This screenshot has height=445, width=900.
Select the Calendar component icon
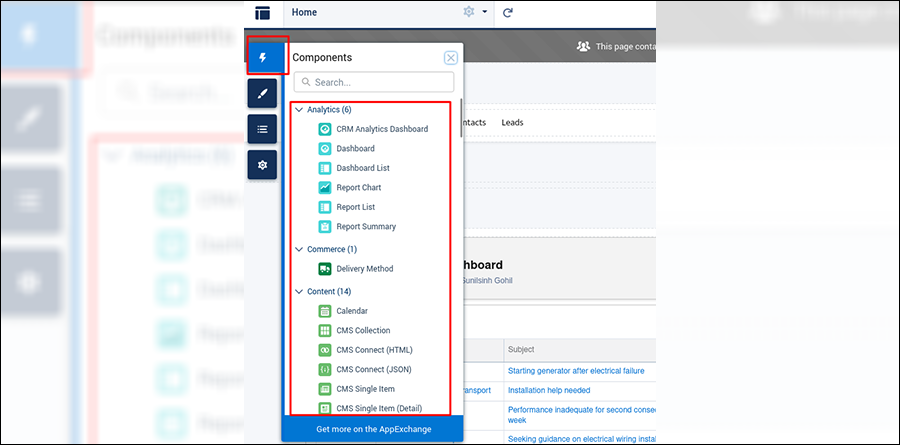(x=325, y=311)
